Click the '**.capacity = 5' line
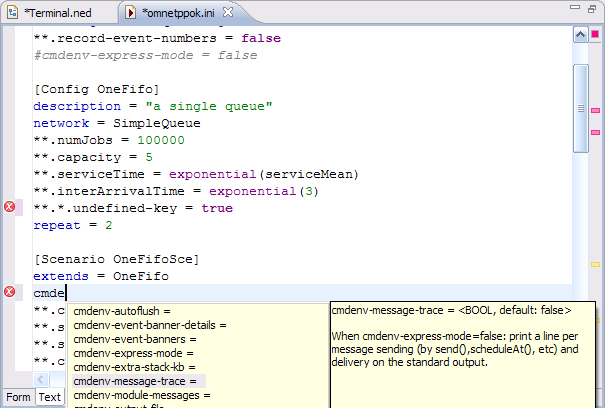This screenshot has width=605, height=408. pyautogui.click(x=93, y=157)
